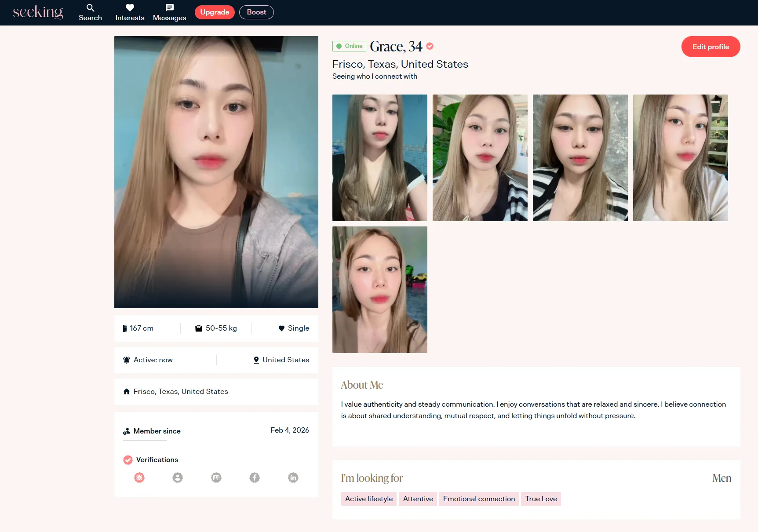
Task: Click the ID card verification badge
Action: point(216,477)
